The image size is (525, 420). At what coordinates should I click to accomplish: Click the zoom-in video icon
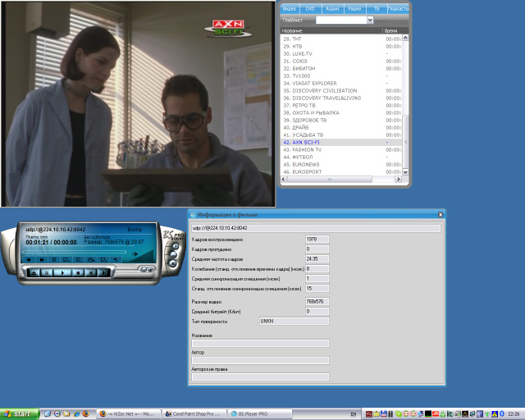pos(66,259)
